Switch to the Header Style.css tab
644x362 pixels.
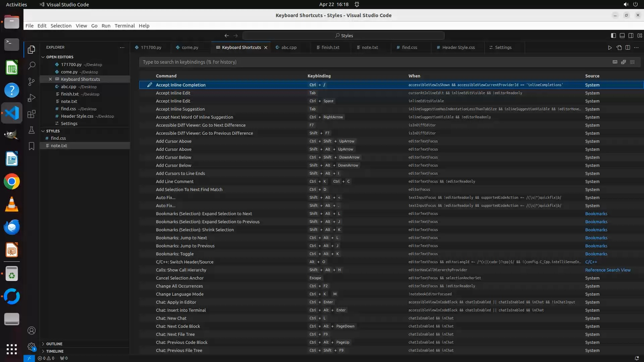click(x=458, y=48)
